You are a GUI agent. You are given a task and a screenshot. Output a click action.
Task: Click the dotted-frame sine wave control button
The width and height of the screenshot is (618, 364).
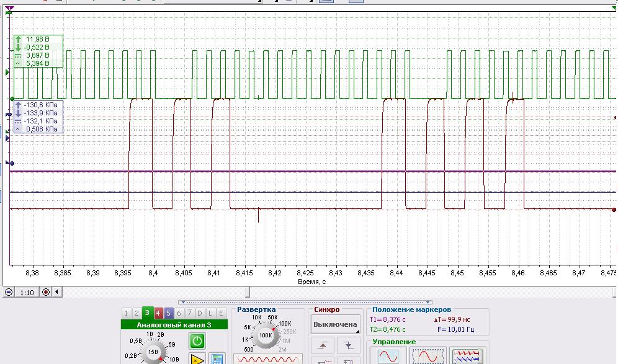[x=428, y=355]
